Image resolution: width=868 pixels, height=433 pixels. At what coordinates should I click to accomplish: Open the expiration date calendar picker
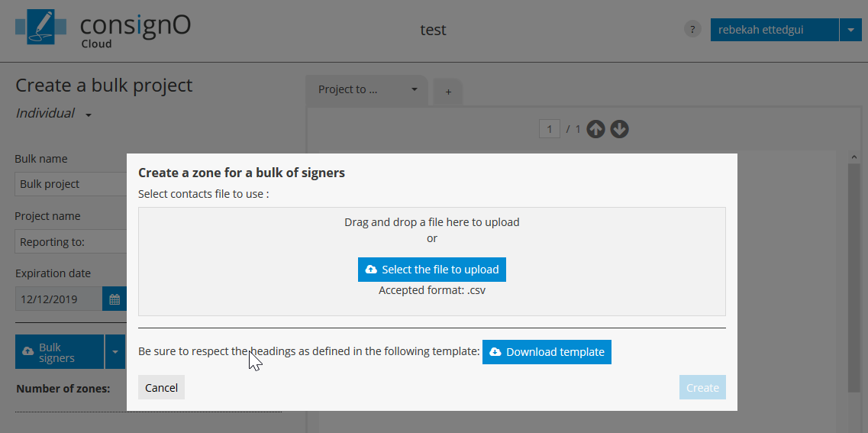click(x=115, y=299)
